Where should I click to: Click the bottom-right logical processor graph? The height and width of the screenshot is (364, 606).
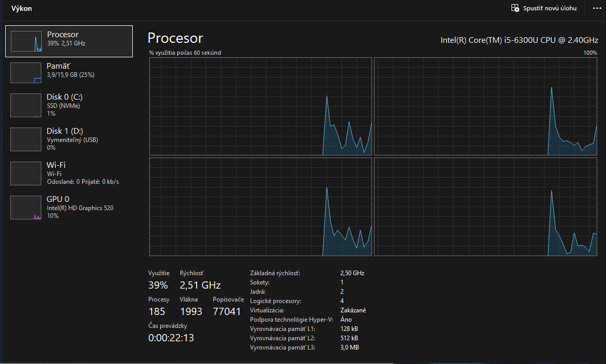tap(486, 207)
